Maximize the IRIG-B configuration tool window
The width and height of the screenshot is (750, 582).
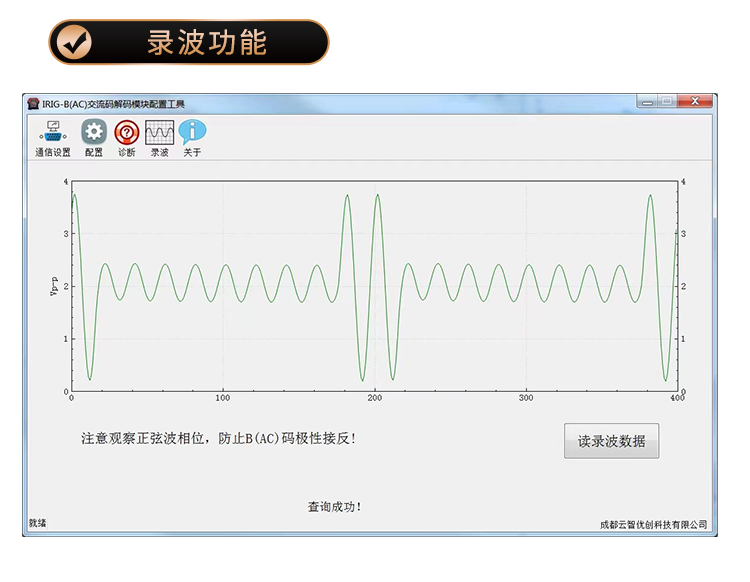point(667,101)
